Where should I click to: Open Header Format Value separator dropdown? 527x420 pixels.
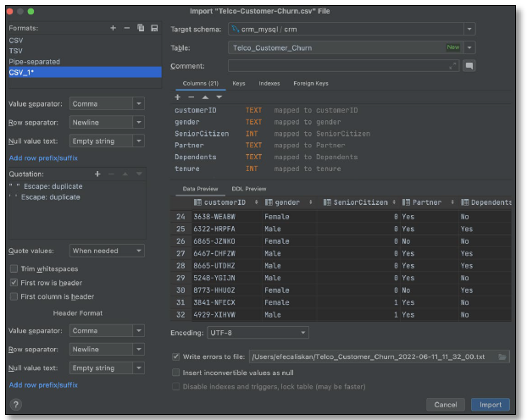[107, 330]
